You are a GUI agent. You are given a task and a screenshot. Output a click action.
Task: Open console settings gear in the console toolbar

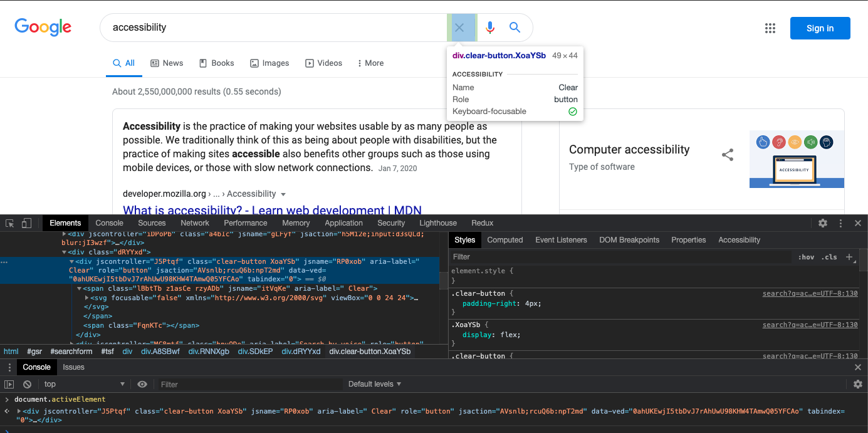858,384
